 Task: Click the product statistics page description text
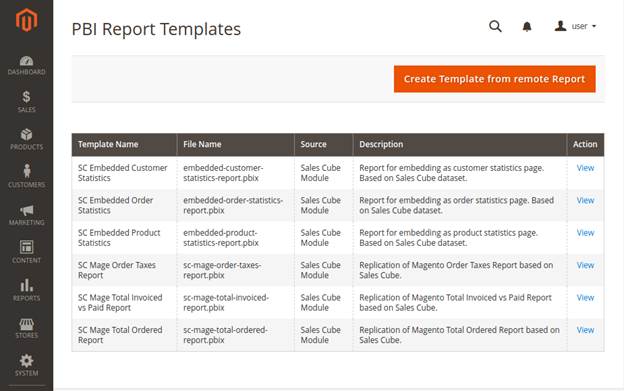tap(448, 238)
